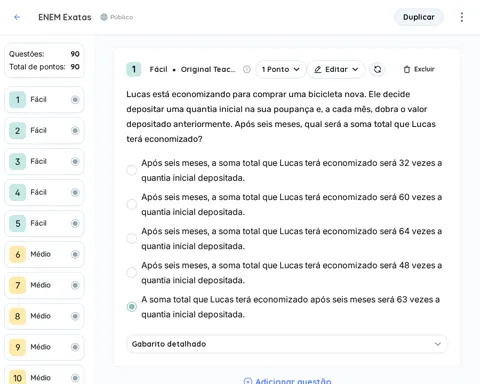Viewport: 480px width, 384px height.
Task: Click the answer-type icon on sidebar question 10
Action: [x=75, y=378]
